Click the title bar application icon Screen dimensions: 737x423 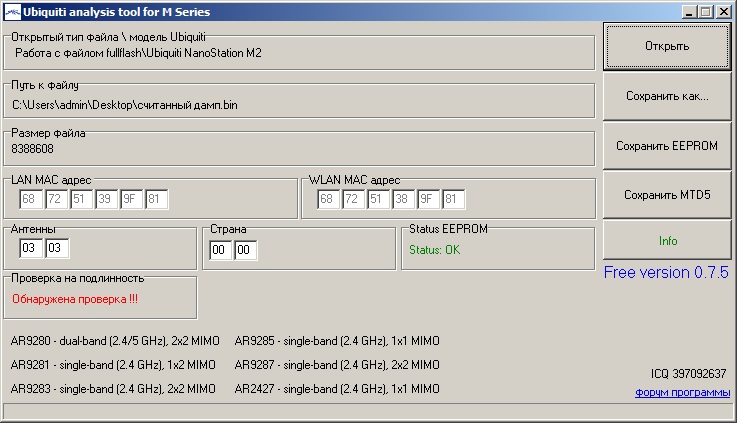[12, 12]
